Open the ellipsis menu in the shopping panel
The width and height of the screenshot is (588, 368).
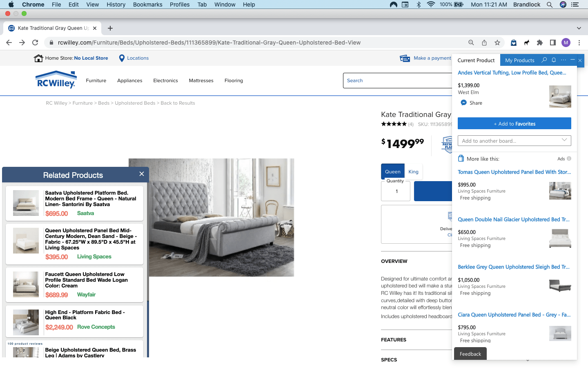click(563, 60)
